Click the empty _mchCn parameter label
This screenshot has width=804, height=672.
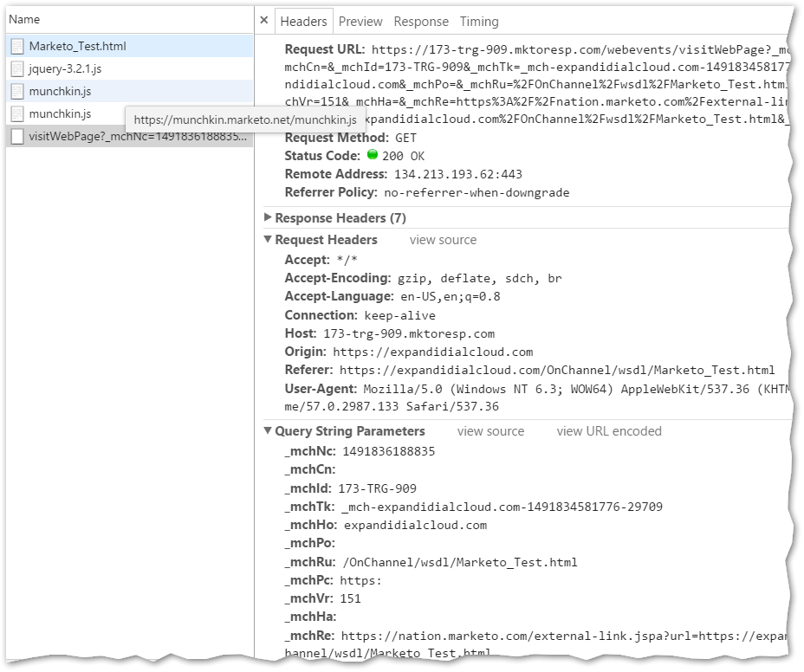click(x=310, y=469)
